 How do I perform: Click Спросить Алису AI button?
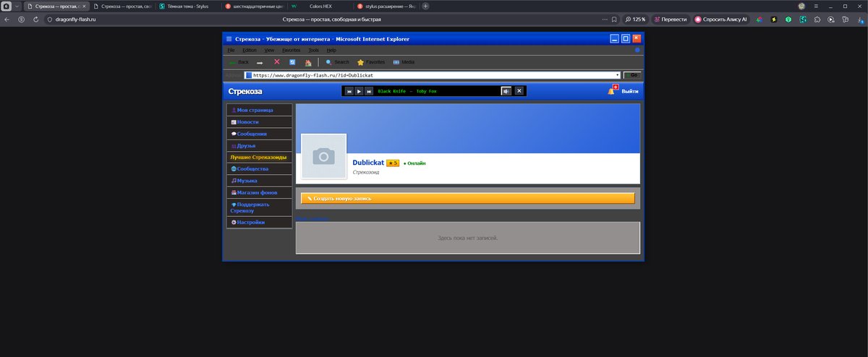(723, 20)
